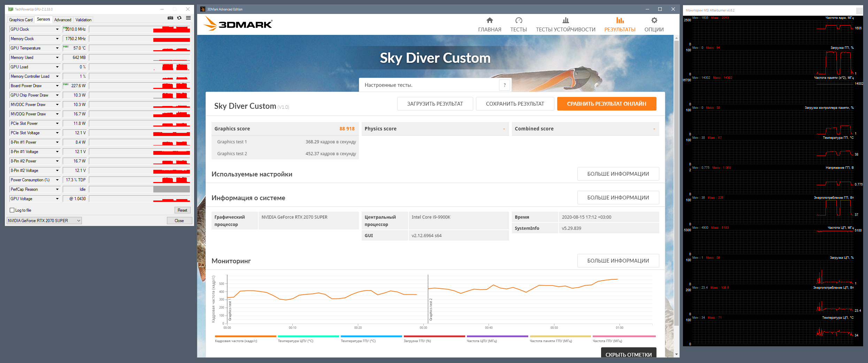Click the results chart icon in 3DMark
Screen dimensions: 868x363
pyautogui.click(x=620, y=20)
